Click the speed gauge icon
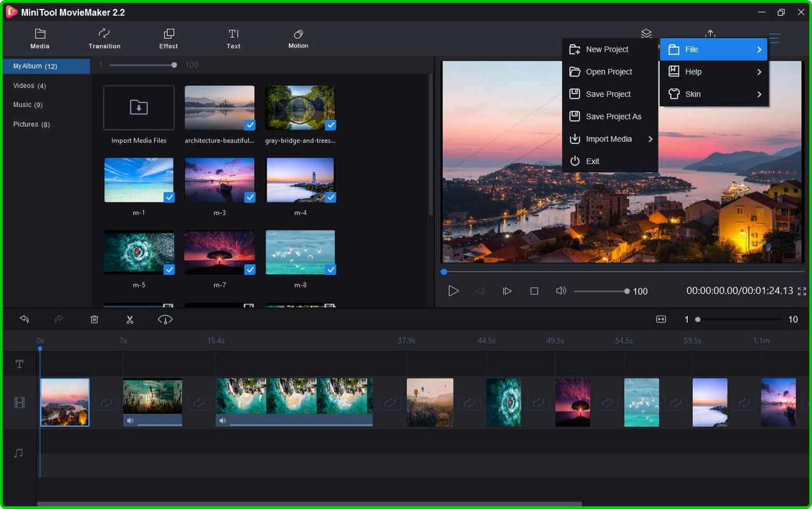 (165, 319)
